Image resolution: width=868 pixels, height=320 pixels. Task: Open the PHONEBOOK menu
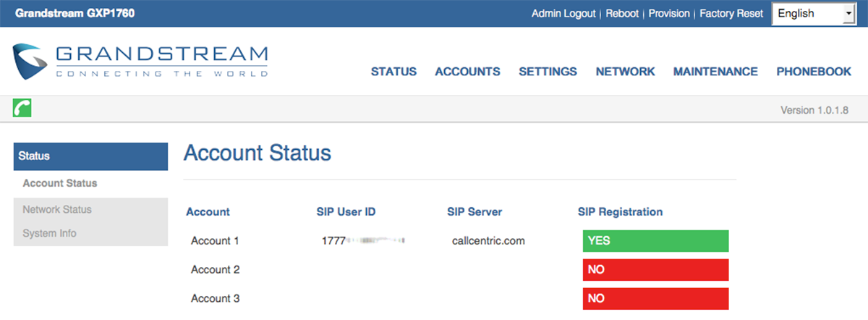click(x=814, y=72)
